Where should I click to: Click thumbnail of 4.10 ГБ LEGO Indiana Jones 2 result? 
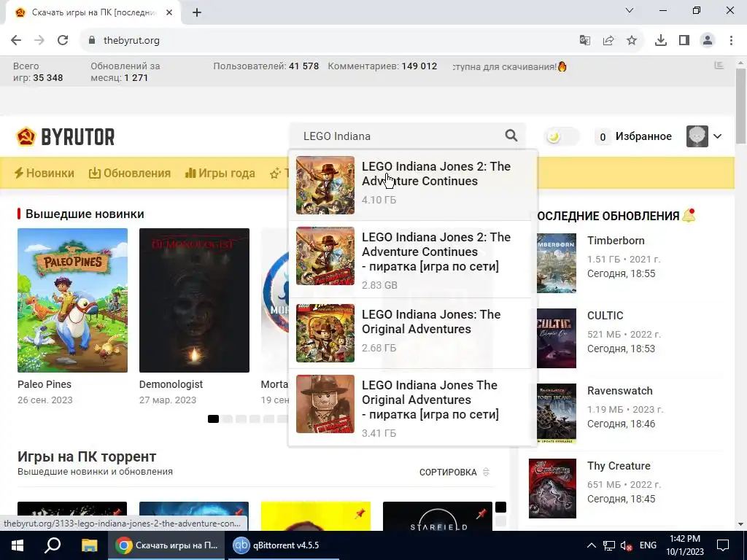point(325,185)
